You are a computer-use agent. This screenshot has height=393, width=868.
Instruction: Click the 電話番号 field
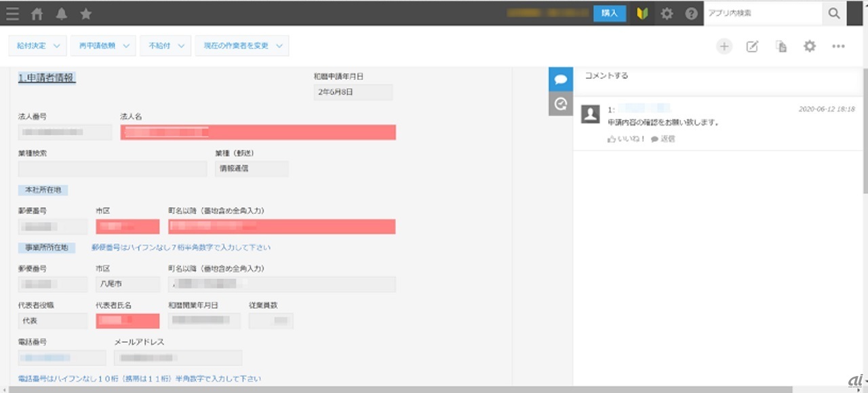[x=62, y=358]
